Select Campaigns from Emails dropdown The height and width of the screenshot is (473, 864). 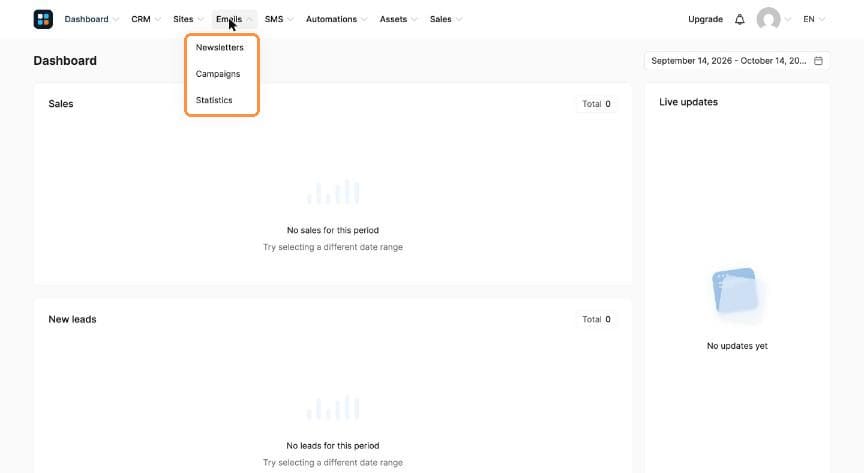[x=218, y=74]
